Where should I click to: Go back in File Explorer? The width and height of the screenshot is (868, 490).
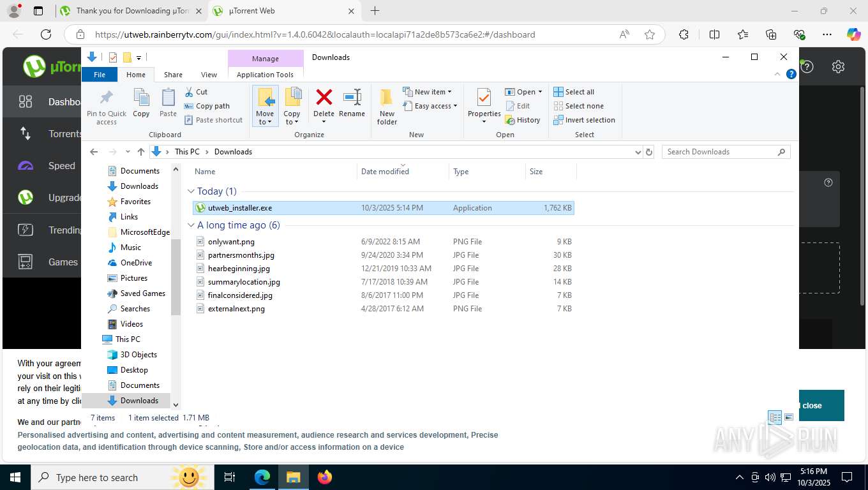(x=94, y=152)
